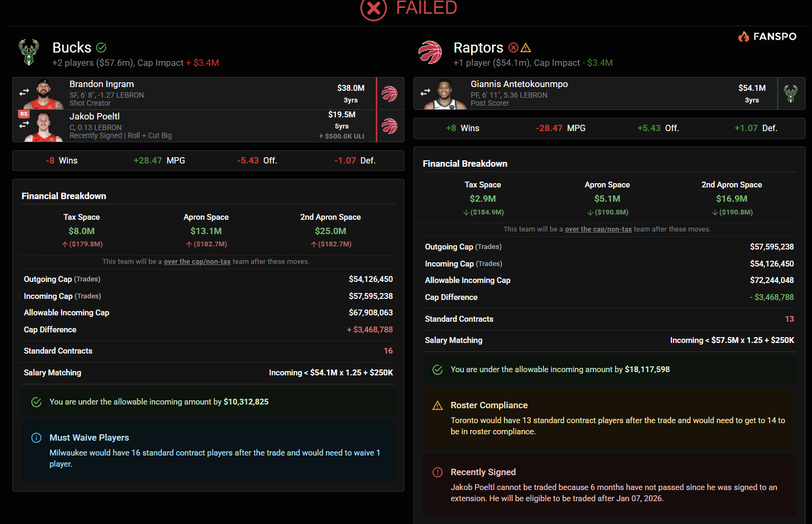The width and height of the screenshot is (812, 524).
Task: Click the Roster Compliance heading
Action: point(489,405)
